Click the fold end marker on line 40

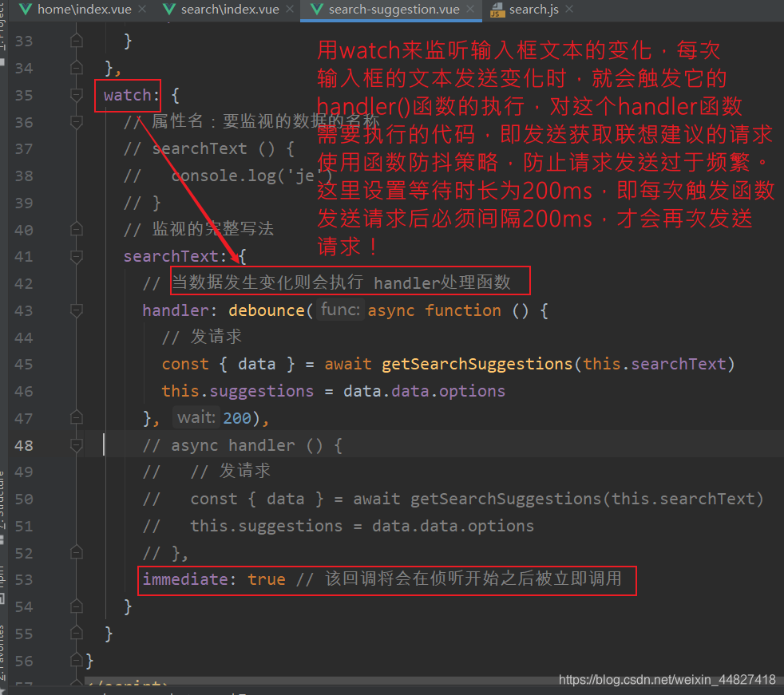[x=77, y=230]
